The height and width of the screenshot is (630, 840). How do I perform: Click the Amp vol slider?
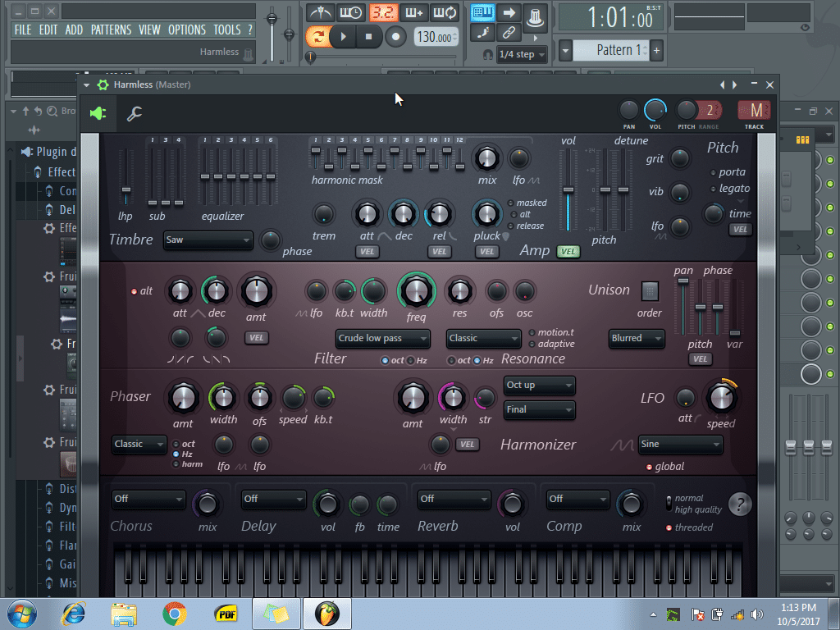[x=568, y=189]
